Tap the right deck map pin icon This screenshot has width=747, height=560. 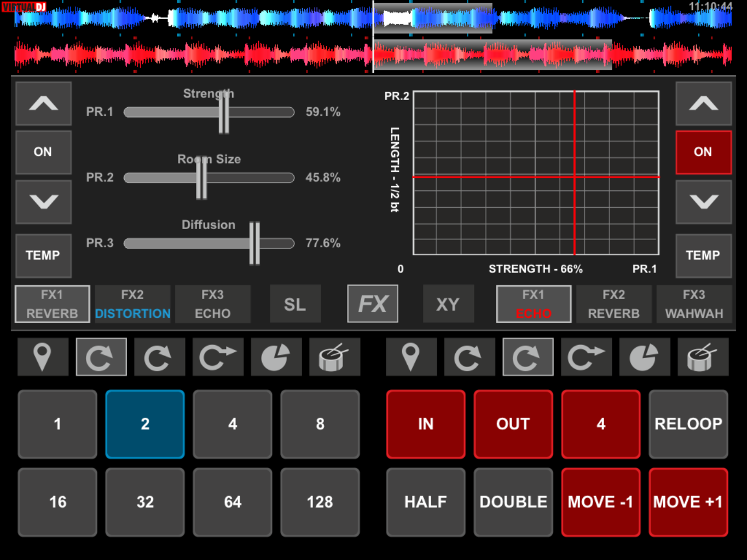coord(411,357)
